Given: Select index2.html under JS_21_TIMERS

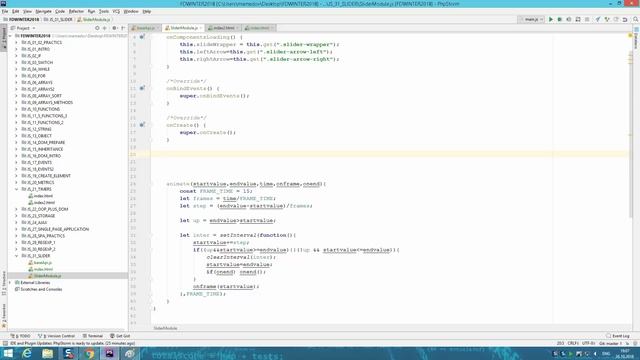Looking at the screenshot, I should pos(44,202).
